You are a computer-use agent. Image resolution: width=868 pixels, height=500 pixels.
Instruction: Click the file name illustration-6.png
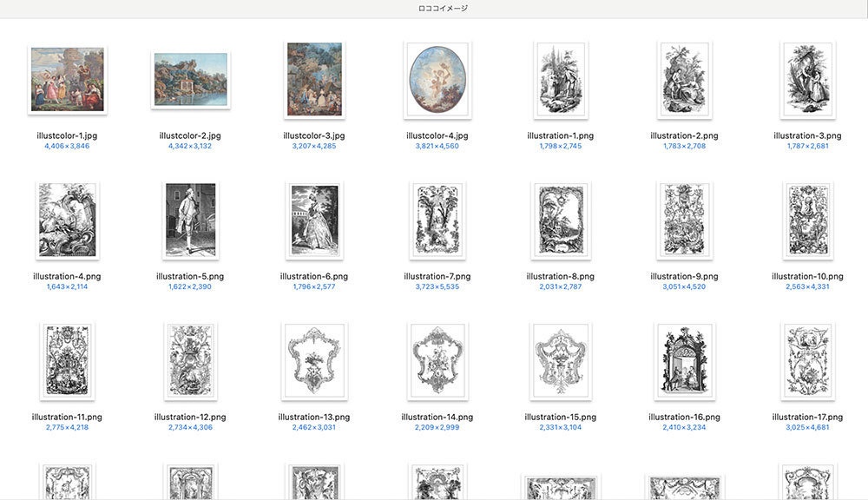[314, 276]
